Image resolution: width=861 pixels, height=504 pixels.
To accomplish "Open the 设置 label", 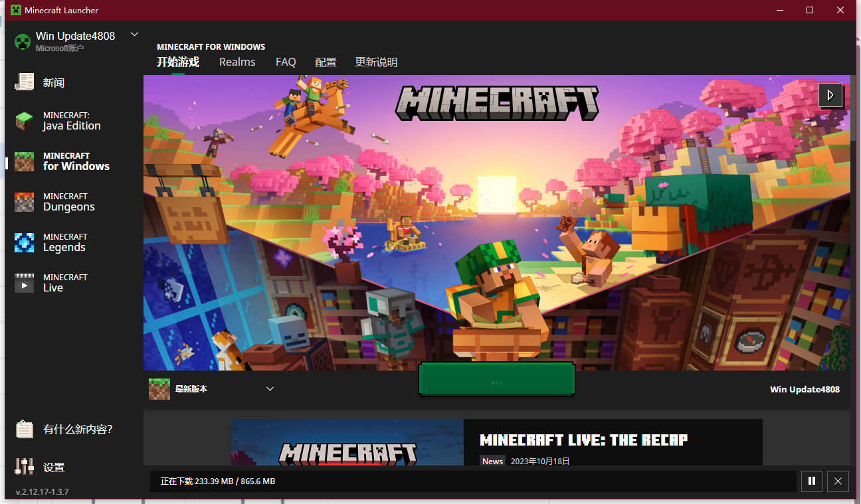I will click(54, 467).
